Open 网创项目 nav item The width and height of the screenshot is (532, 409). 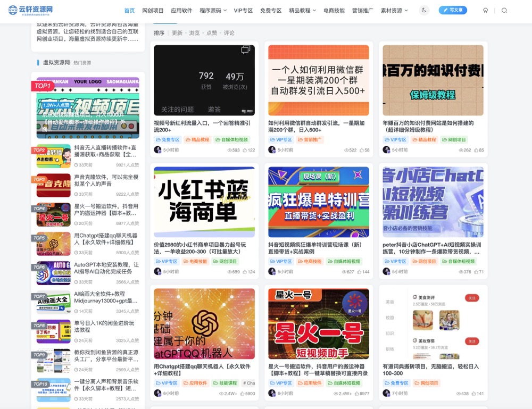pos(153,11)
